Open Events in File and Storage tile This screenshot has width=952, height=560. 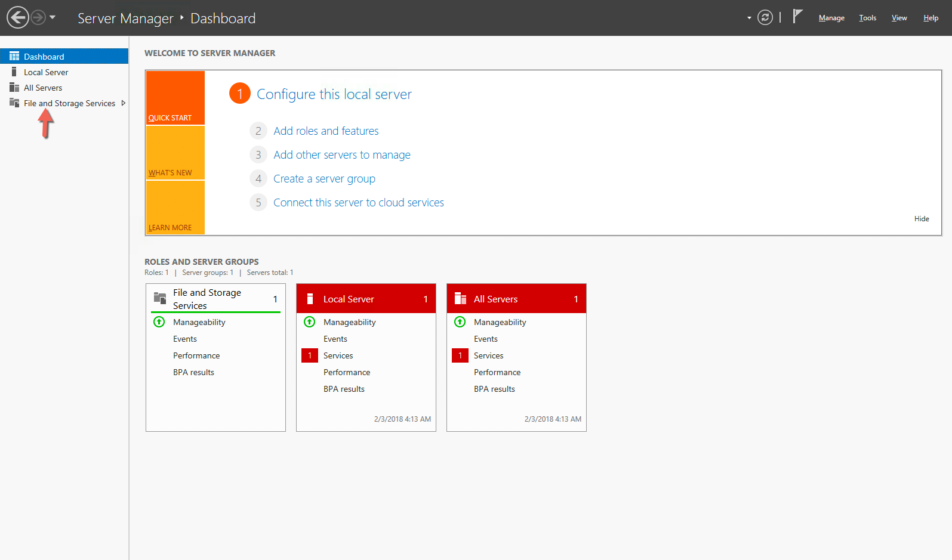[185, 339]
